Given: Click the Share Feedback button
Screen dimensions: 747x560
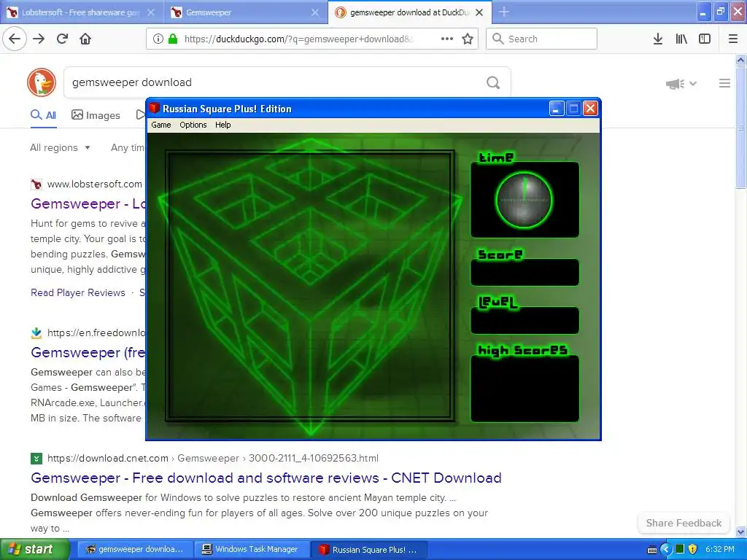Looking at the screenshot, I should tap(684, 523).
